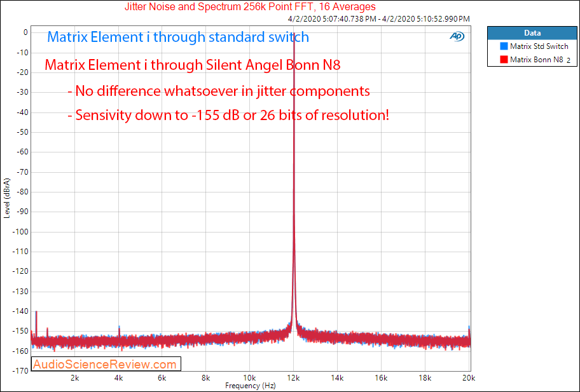Click the AudioScienceReview.com watermark link
The width and height of the screenshot is (580, 392).
click(106, 364)
